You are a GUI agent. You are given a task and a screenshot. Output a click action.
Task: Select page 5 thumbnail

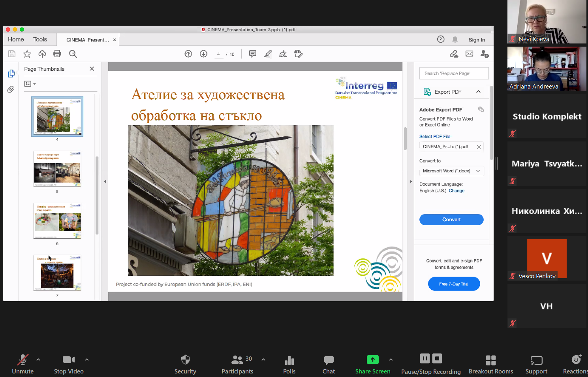click(x=57, y=169)
